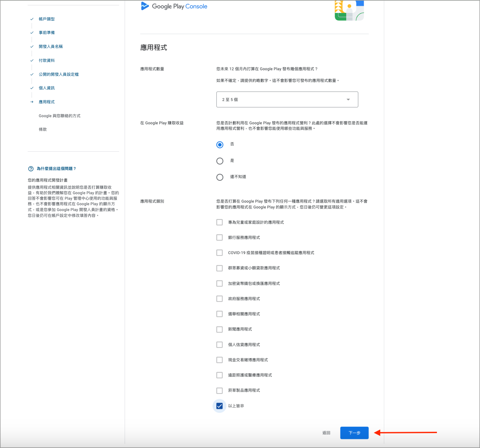Click the question mark help icon
This screenshot has width=480, height=448.
coord(31,169)
